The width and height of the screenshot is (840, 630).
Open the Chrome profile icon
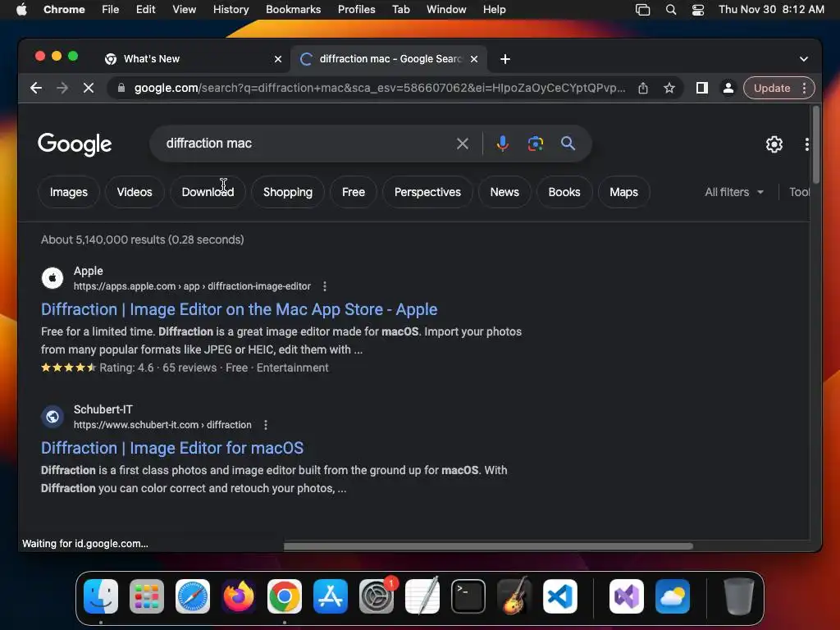728,88
